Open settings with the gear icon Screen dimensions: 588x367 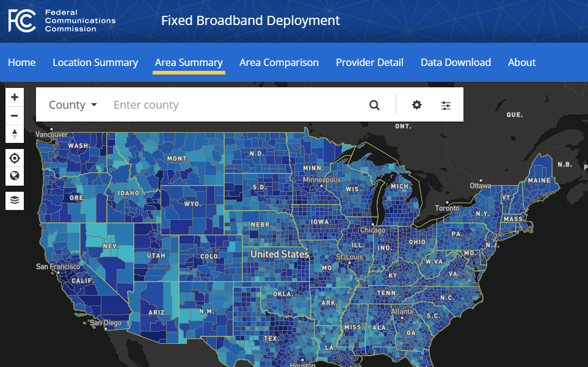[x=416, y=104]
